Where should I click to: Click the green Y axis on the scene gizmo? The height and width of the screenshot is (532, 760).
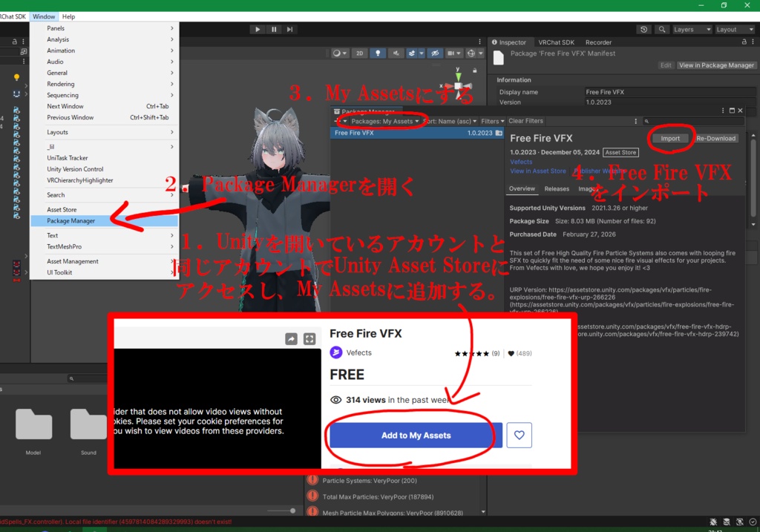[x=458, y=76]
